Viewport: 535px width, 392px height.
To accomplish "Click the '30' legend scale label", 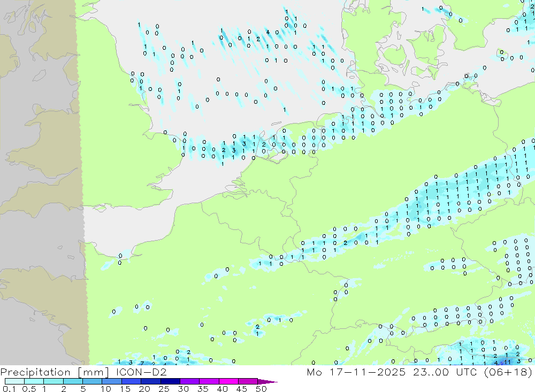I will [183, 389].
